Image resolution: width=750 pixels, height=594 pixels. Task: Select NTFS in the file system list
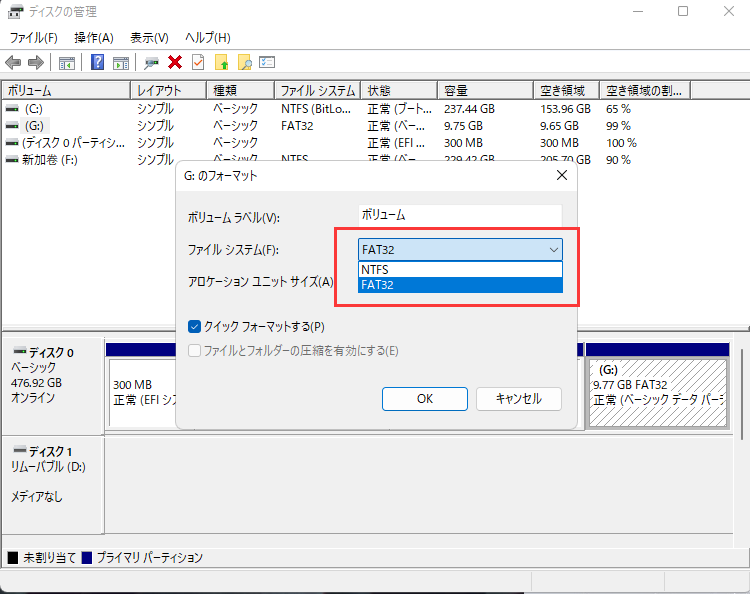460,270
